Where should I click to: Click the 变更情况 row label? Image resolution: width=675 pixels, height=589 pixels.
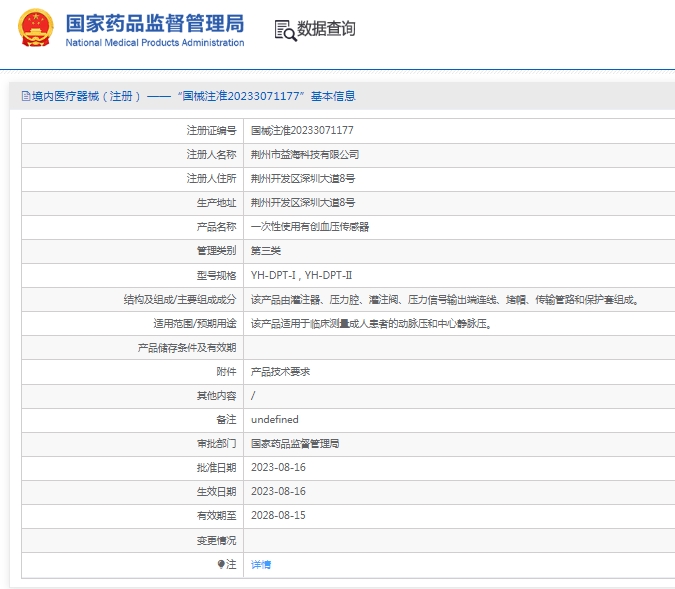point(217,540)
